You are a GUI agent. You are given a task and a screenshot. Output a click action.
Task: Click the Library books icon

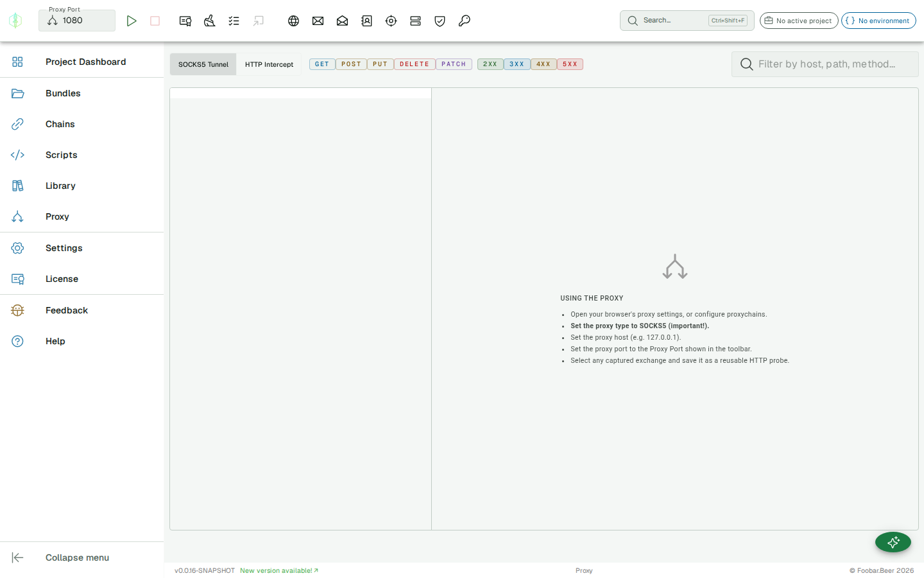[x=17, y=186]
